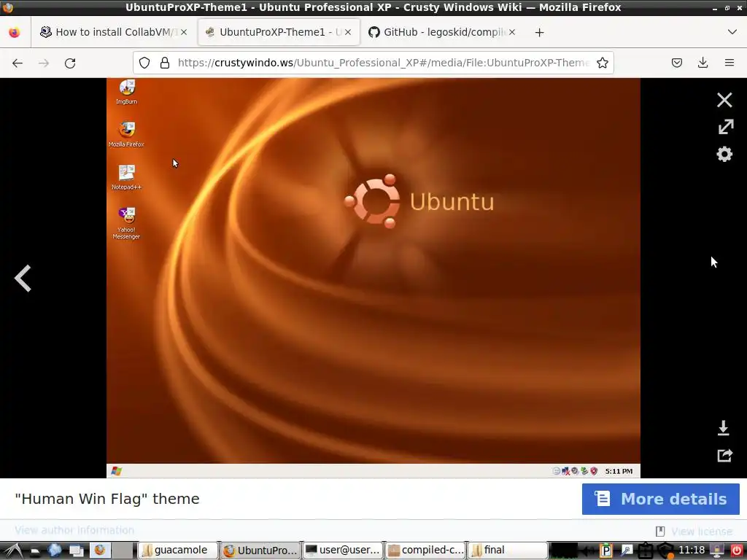Open View license link
Image resolution: width=747 pixels, height=560 pixels.
point(701,531)
